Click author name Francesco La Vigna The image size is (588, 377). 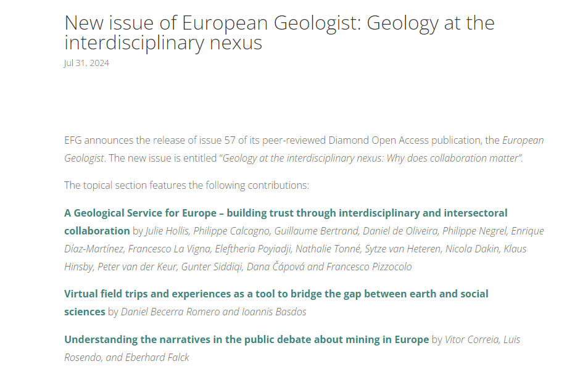click(165, 249)
